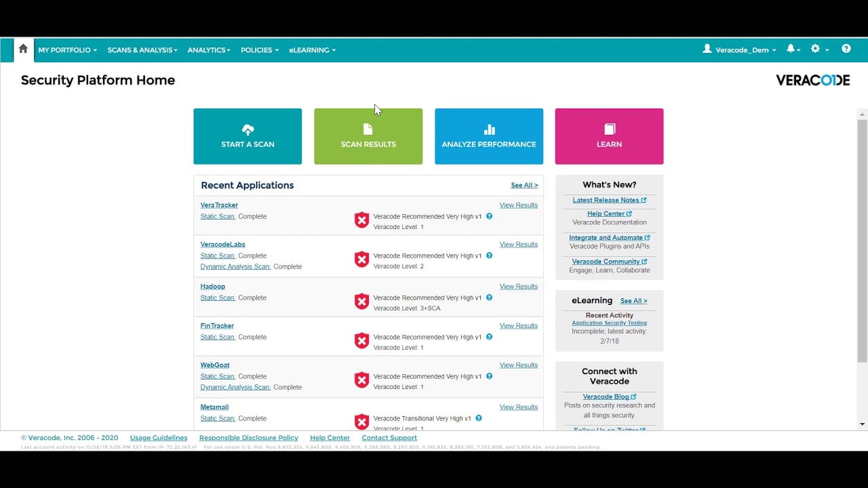
Task: Open the help question mark icon
Action: pos(846,49)
